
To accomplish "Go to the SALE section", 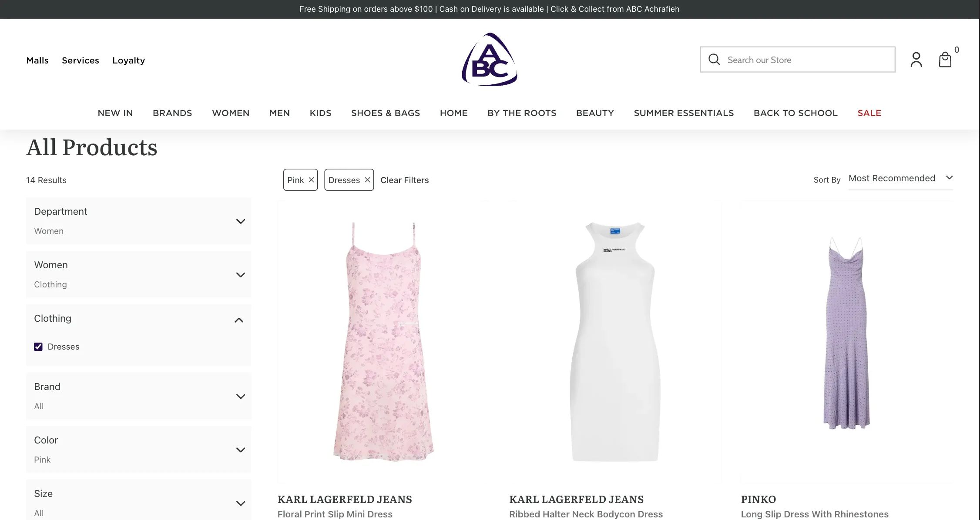I will pos(869,113).
